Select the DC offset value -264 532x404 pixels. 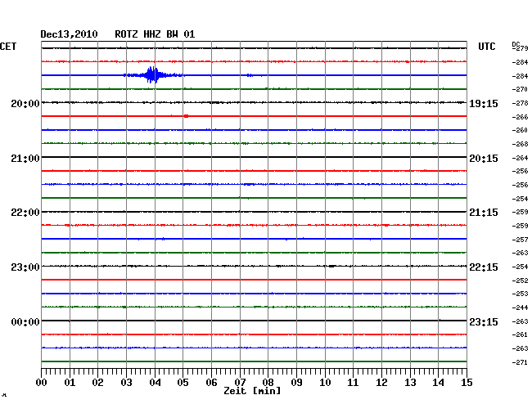pos(520,158)
